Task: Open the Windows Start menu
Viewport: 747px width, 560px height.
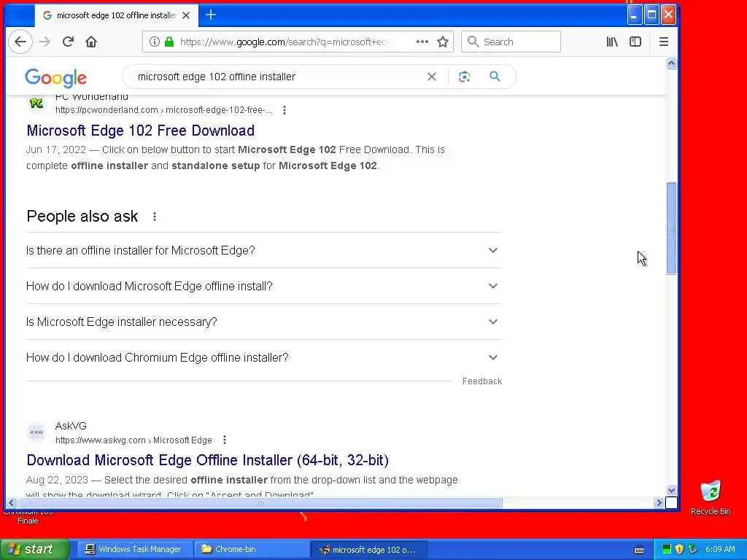Action: 34,549
